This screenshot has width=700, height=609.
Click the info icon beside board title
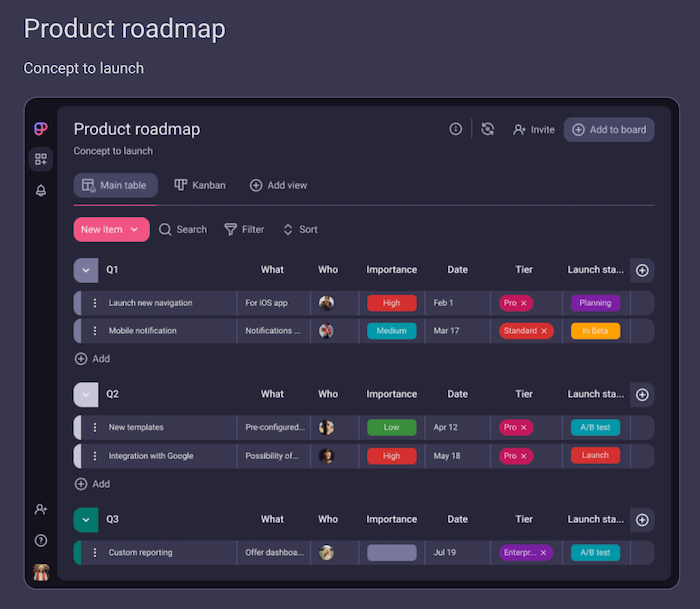pyautogui.click(x=456, y=129)
